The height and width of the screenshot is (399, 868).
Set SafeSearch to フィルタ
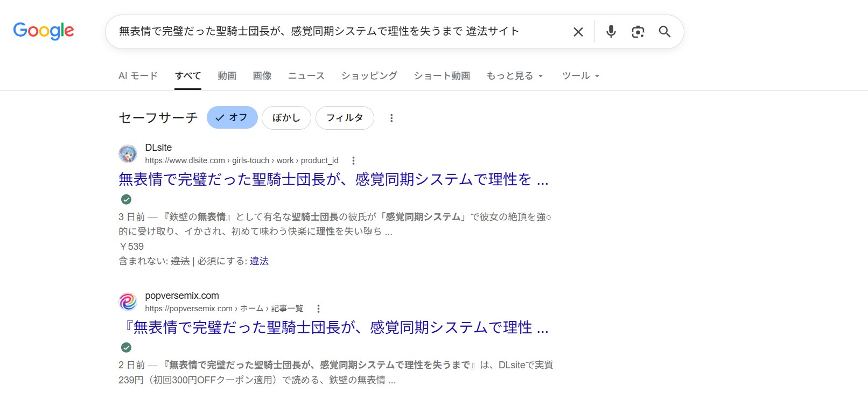pyautogui.click(x=345, y=118)
